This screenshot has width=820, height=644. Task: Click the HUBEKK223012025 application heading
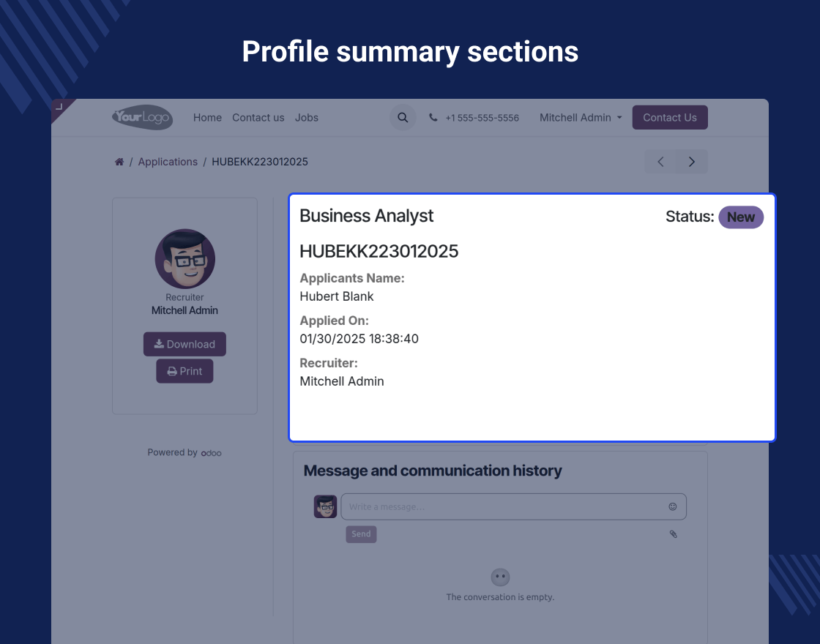(x=379, y=252)
